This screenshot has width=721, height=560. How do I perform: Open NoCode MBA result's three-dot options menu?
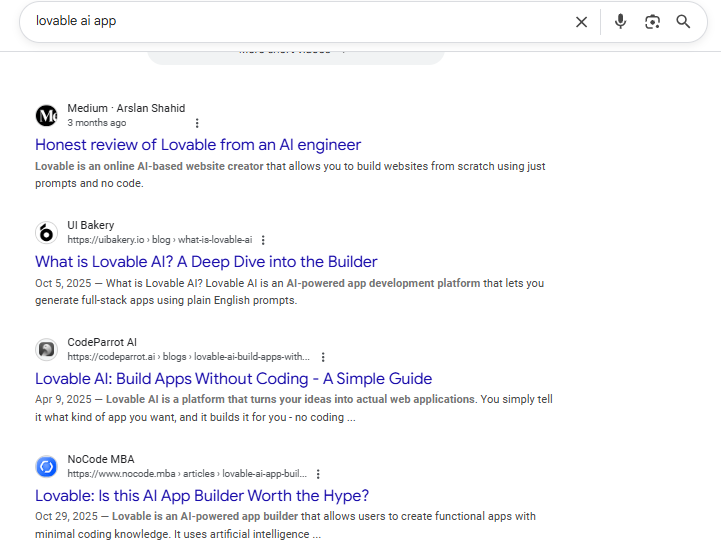click(318, 474)
